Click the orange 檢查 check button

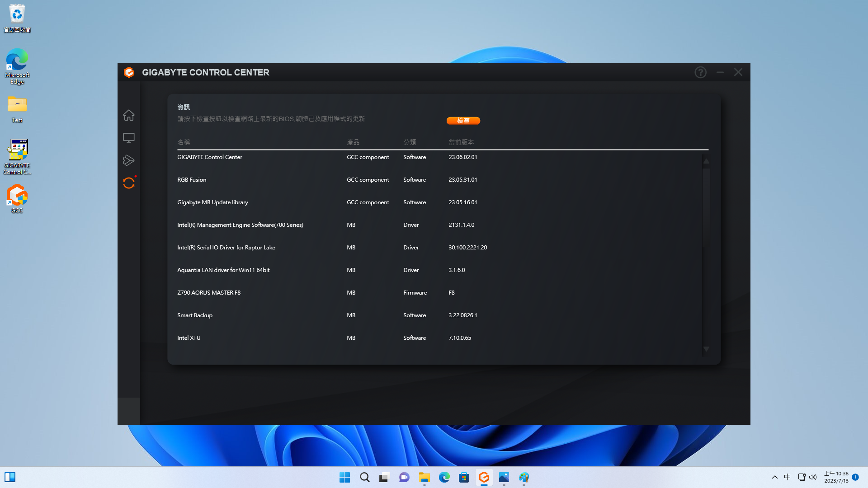point(463,121)
